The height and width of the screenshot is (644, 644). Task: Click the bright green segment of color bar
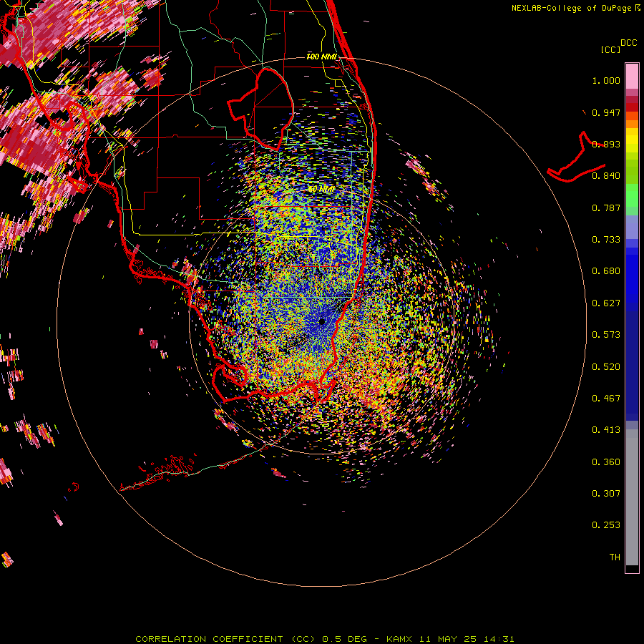coord(632,195)
